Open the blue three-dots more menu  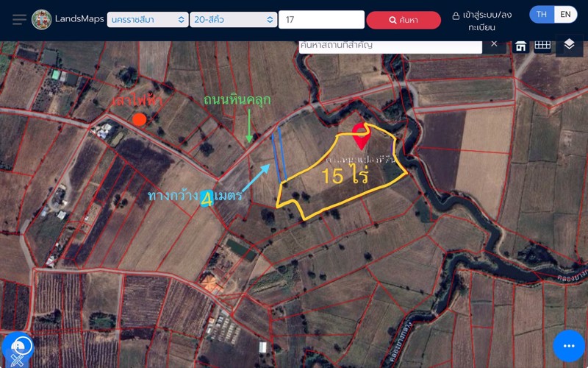coord(568,345)
